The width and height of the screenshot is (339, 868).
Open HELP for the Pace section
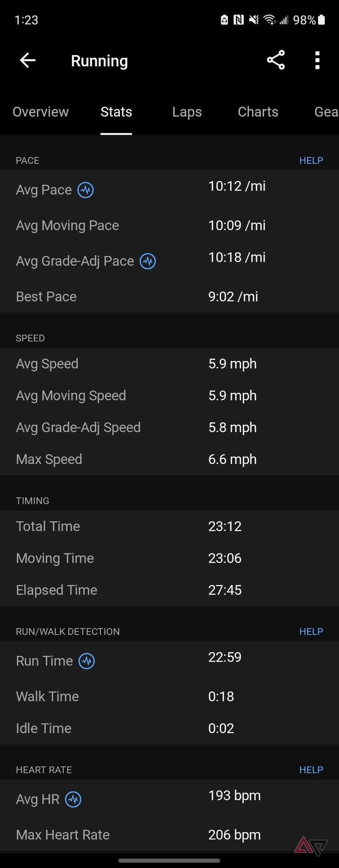pos(311,160)
